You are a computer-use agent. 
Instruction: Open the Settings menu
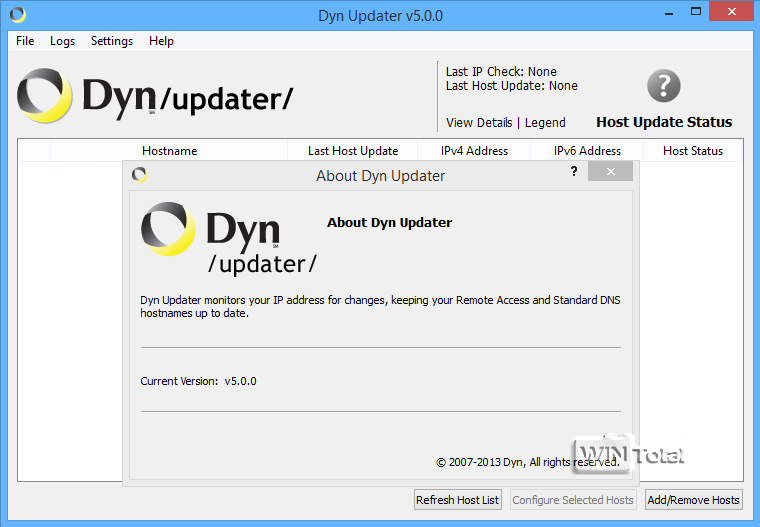click(x=111, y=41)
